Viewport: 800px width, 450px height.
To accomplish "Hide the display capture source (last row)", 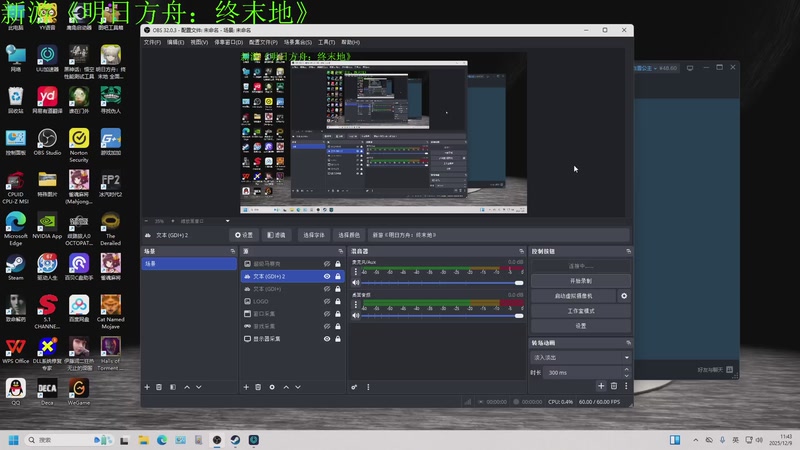I will pyautogui.click(x=327, y=339).
